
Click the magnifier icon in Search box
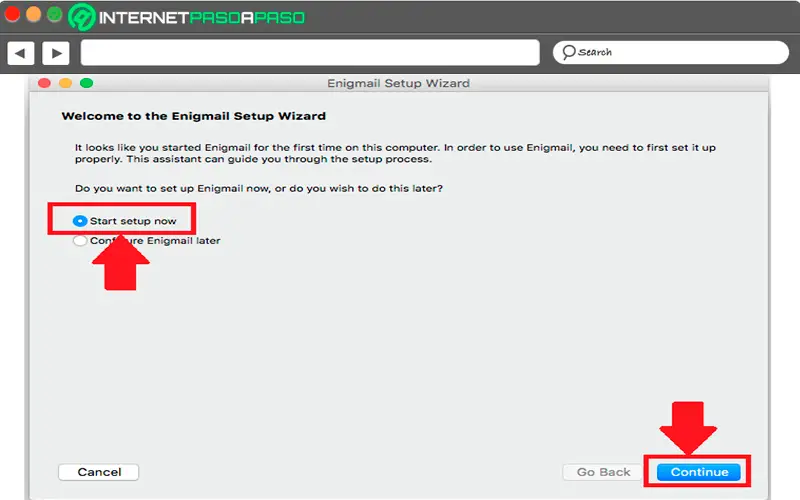pyautogui.click(x=568, y=52)
